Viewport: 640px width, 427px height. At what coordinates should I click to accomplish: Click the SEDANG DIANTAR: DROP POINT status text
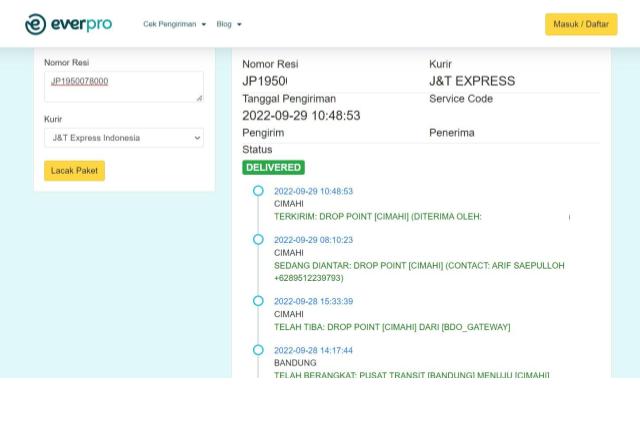point(419,272)
